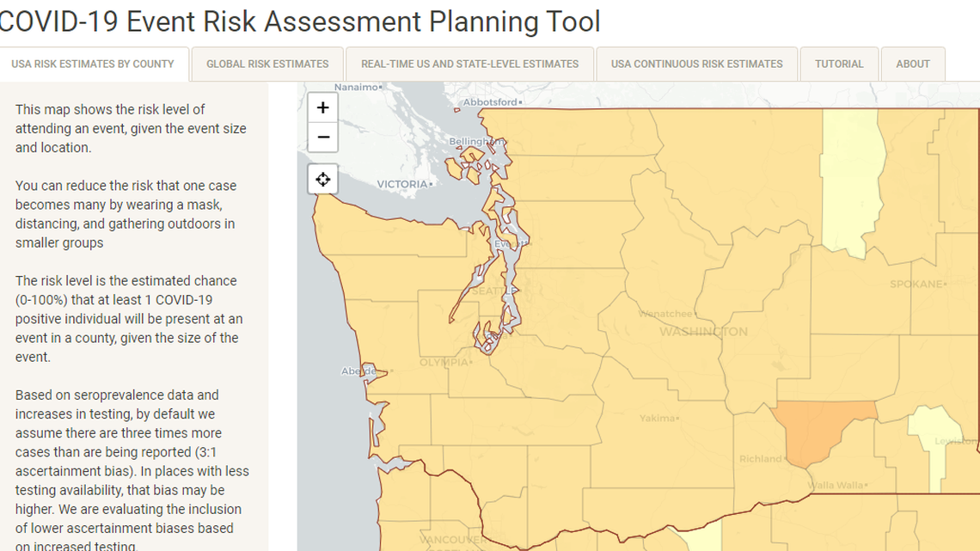Viewport: 980px width, 551px height.
Task: Click the Walla Walla label on map
Action: (836, 486)
